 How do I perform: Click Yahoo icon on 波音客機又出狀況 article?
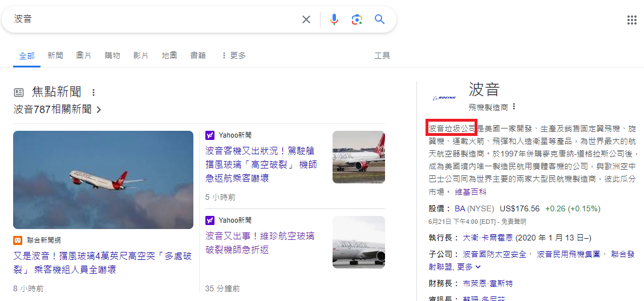pyautogui.click(x=210, y=135)
